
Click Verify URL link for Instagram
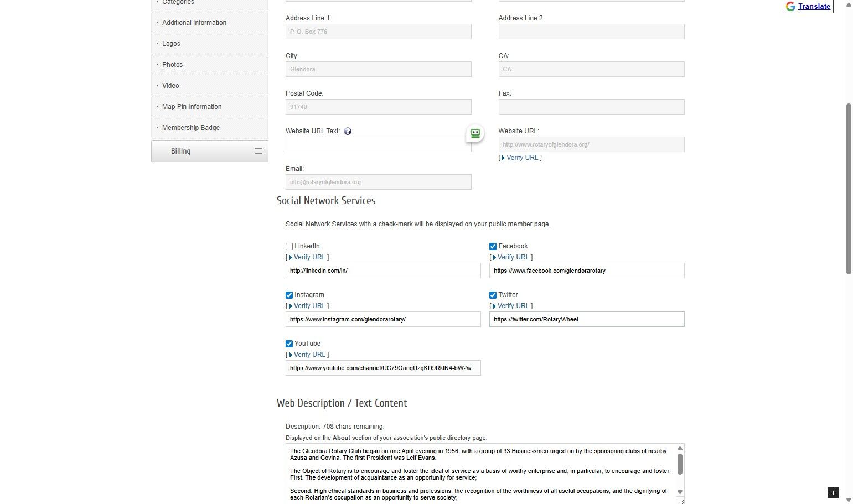309,306
